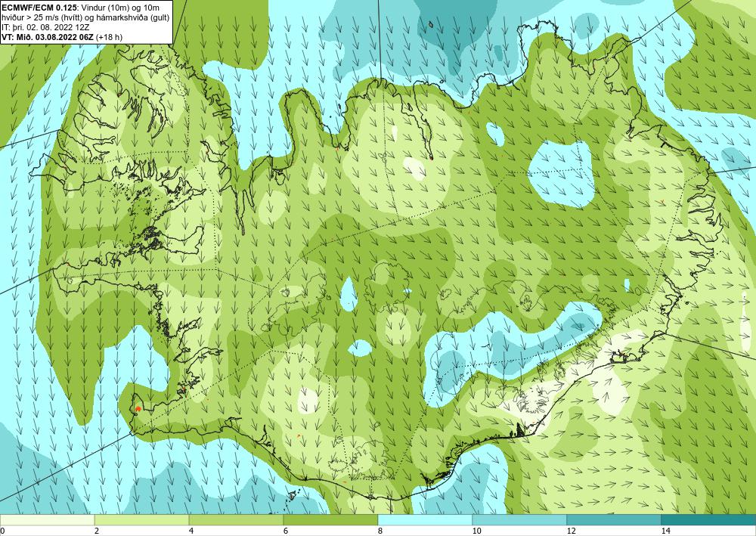This screenshot has height=536, width=756.
Task: Click the 'VT: Mið. 03.08.2022 06Z' valid time
Action: tap(48, 36)
